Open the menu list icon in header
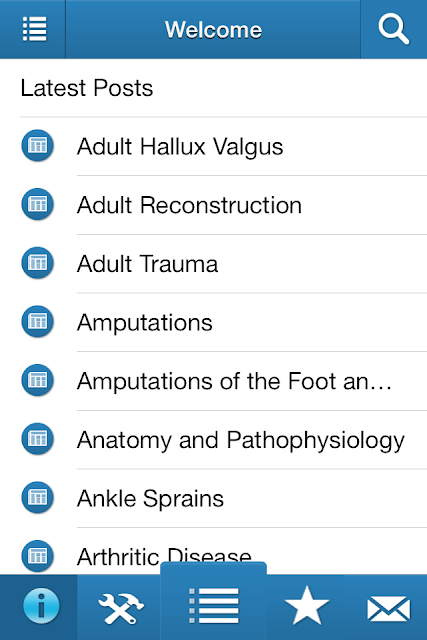This screenshot has height=640, width=427. (x=34, y=29)
